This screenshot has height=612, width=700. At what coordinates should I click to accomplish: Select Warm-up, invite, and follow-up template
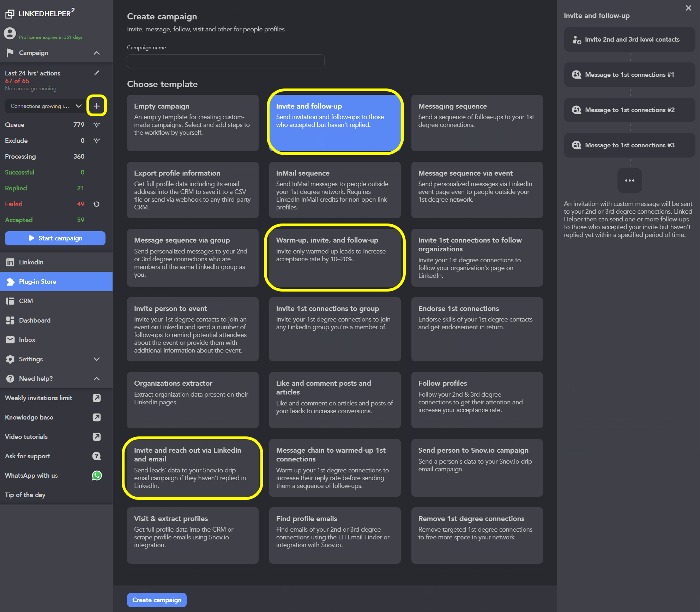click(335, 258)
